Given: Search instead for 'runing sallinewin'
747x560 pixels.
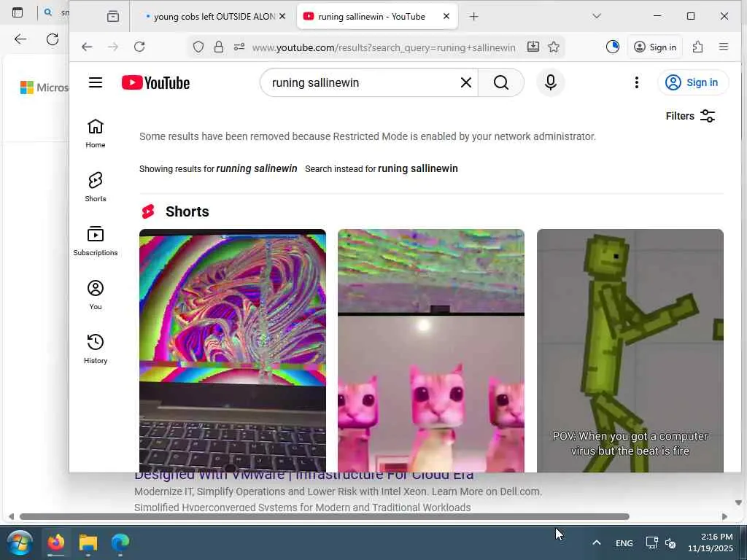Looking at the screenshot, I should click(x=418, y=168).
